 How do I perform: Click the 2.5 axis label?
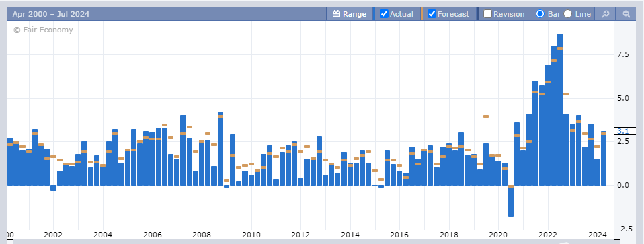click(622, 142)
